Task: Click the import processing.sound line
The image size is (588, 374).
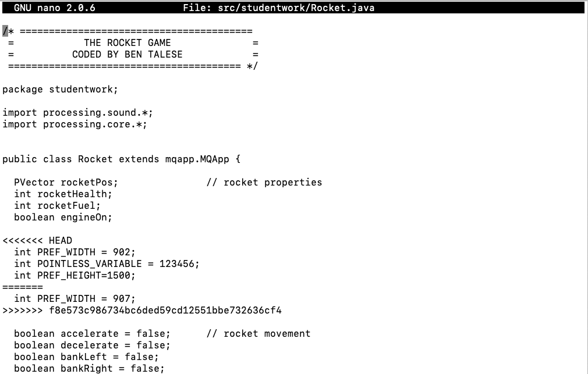Action: [x=77, y=112]
